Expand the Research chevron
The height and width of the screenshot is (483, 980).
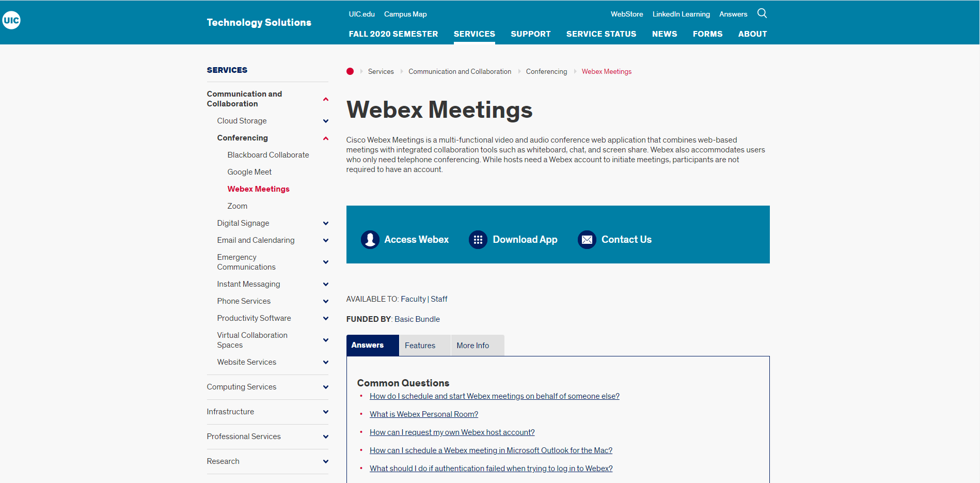click(x=326, y=461)
